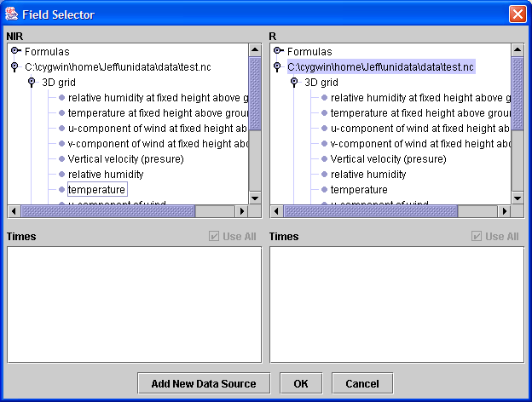Click bullet icon beside Vertical velocity in NIR tree
This screenshot has width=532, height=402.
click(61, 158)
